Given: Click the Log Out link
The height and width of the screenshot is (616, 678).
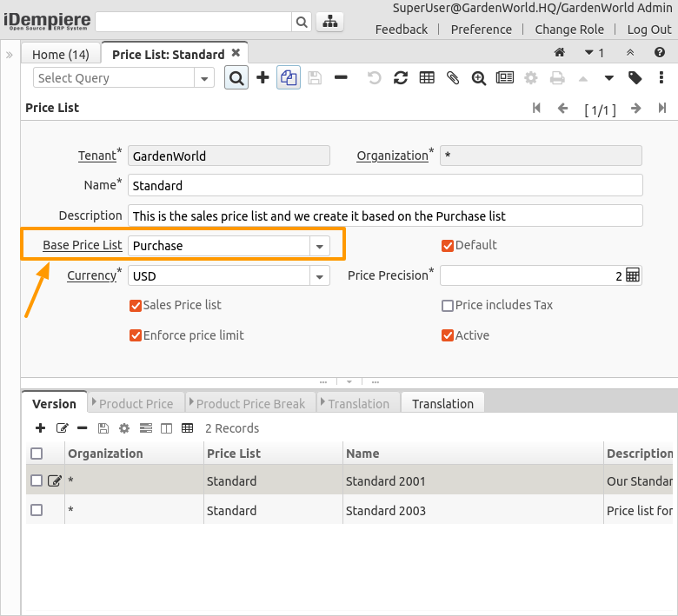Looking at the screenshot, I should coord(649,30).
